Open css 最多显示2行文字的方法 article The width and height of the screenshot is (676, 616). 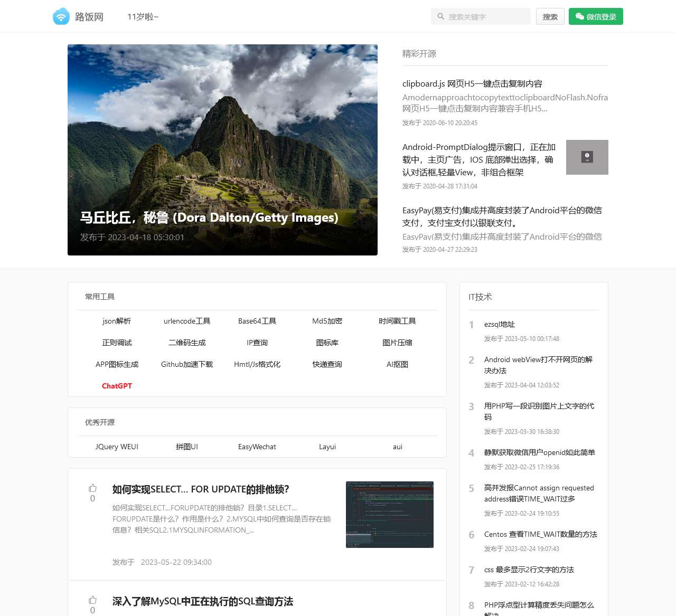(529, 570)
